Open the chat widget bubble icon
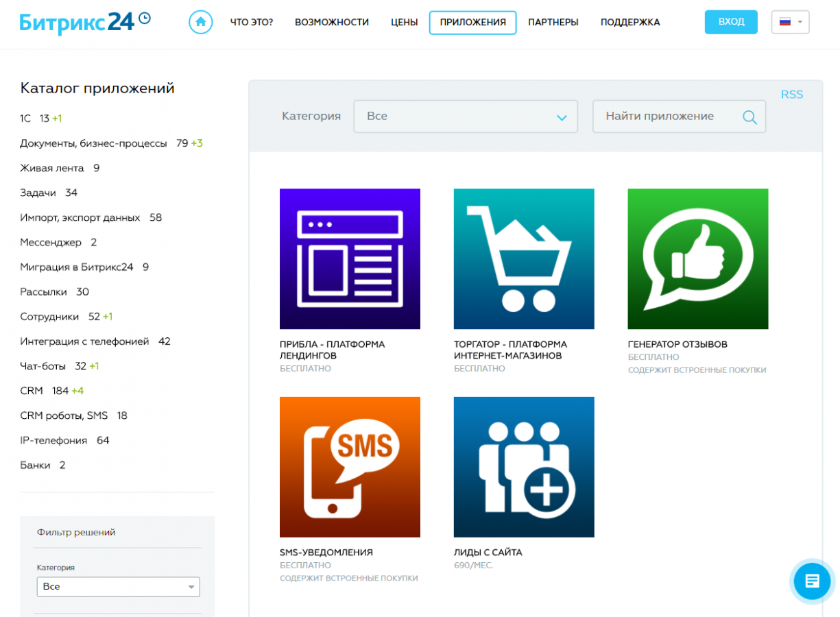The image size is (840, 617). (x=812, y=581)
